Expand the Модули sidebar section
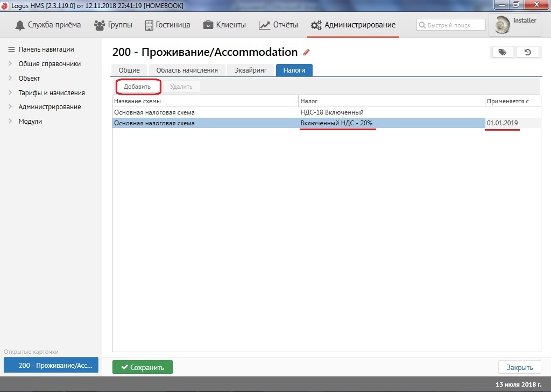 coord(10,122)
